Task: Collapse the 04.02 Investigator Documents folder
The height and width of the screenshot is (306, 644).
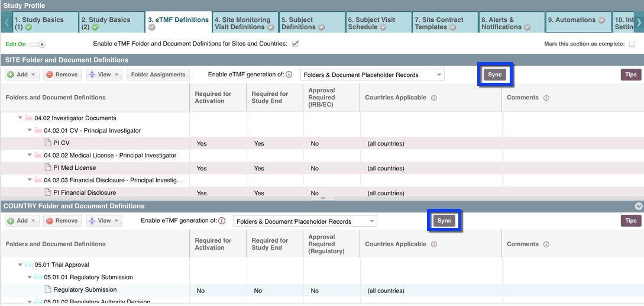Action: [x=21, y=118]
